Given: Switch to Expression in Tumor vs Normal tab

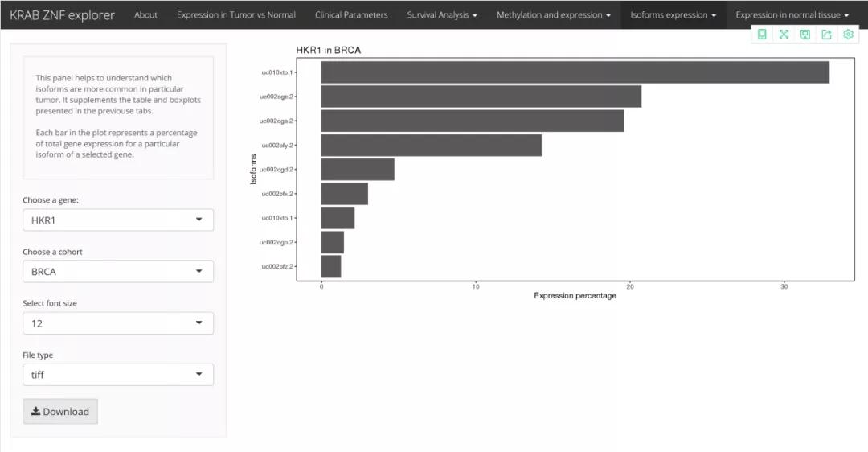Looking at the screenshot, I should [235, 14].
